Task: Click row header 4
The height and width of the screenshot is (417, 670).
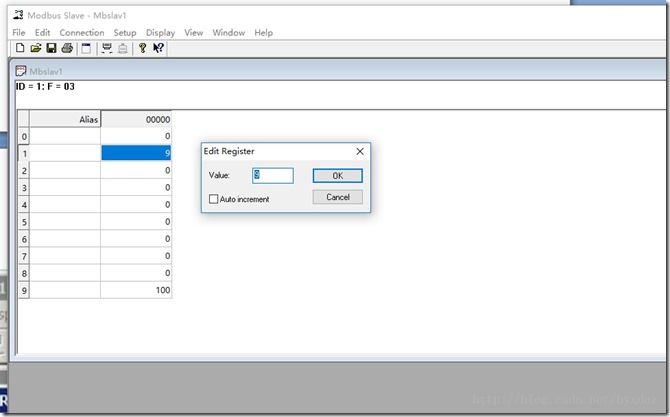Action: click(24, 205)
